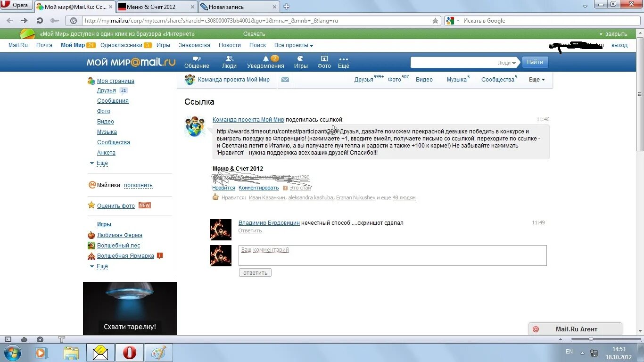Click Нравится link under post
This screenshot has width=644, height=362.
[x=223, y=188]
